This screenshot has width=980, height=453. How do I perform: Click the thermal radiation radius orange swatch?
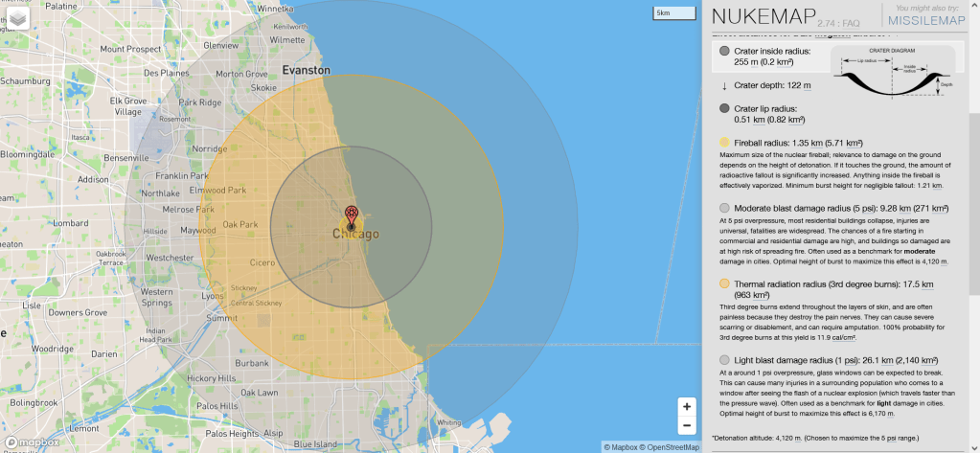click(724, 283)
